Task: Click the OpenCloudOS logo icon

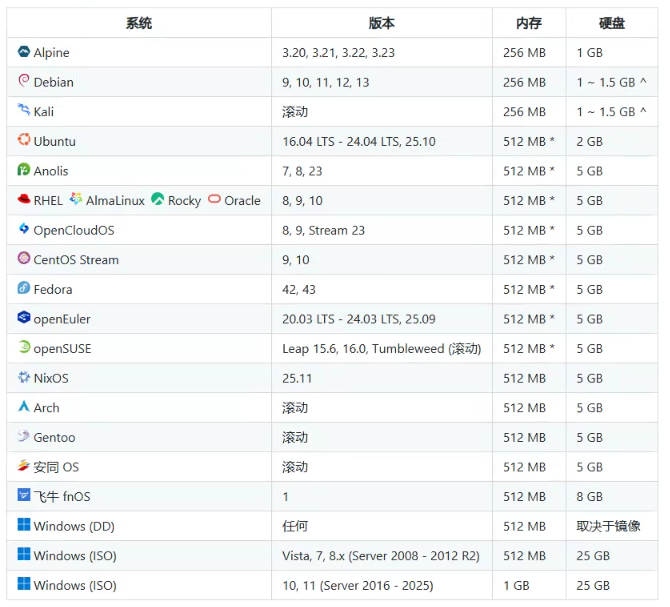Action: [x=24, y=230]
